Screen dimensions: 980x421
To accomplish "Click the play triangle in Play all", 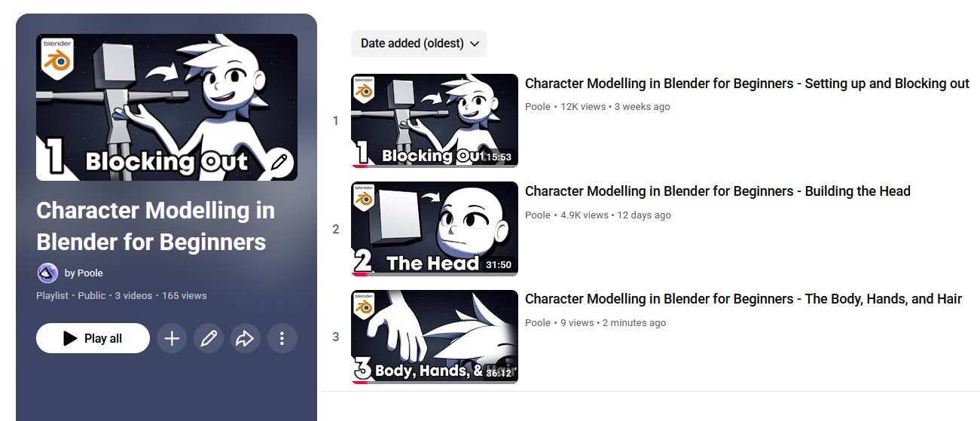I will [70, 338].
